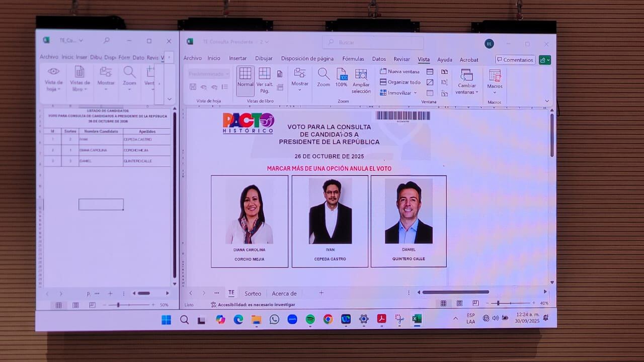Click the Comentarios button
The image size is (644, 362).
tap(515, 60)
